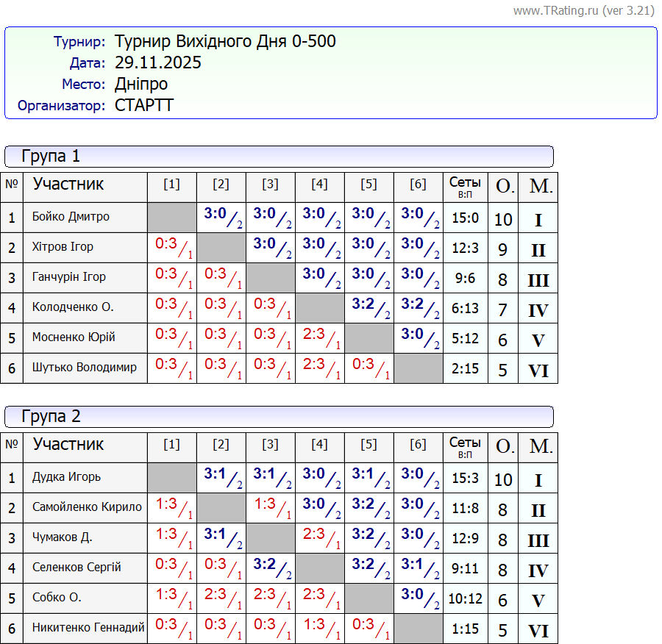The height and width of the screenshot is (644, 662).
Task: Click the Група 1 header bar
Action: tap(279, 157)
